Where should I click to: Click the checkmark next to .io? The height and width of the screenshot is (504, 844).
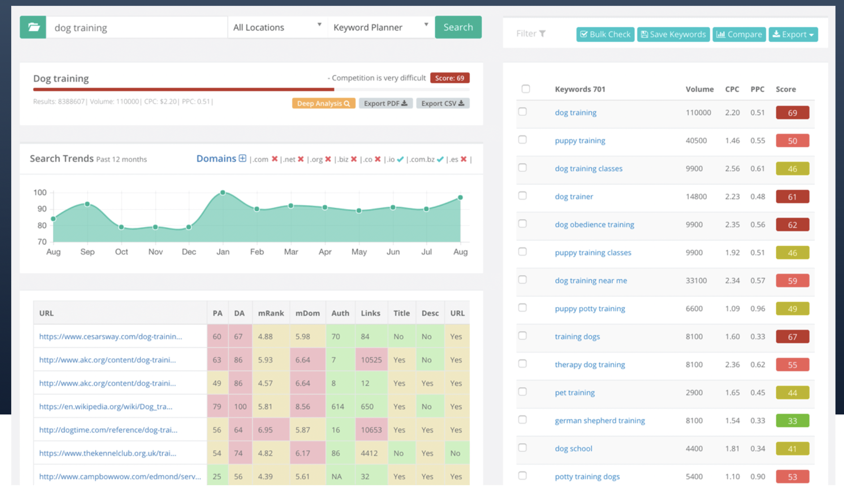(400, 159)
